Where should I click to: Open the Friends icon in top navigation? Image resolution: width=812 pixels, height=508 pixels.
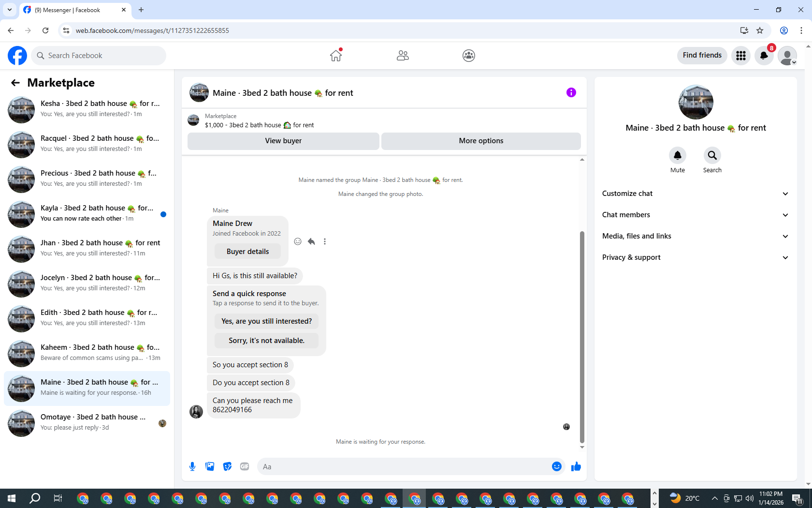403,56
